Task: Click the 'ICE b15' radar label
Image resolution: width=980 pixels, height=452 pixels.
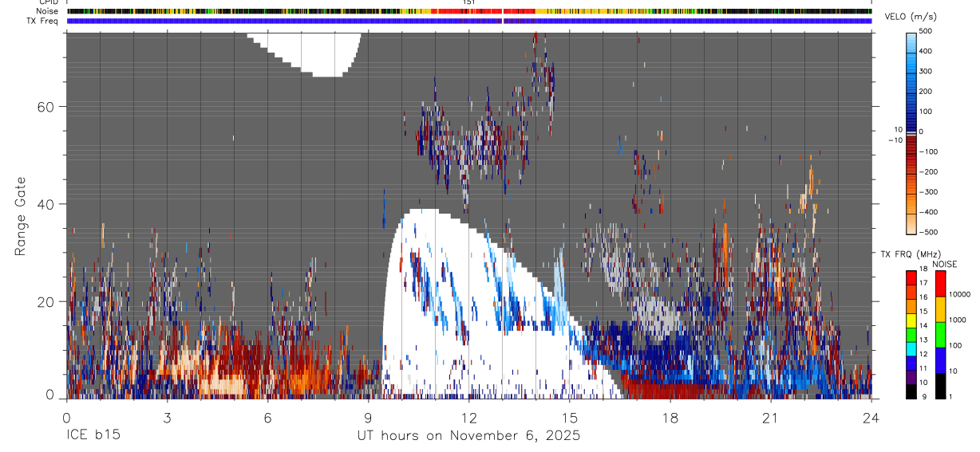Action: pos(93,436)
